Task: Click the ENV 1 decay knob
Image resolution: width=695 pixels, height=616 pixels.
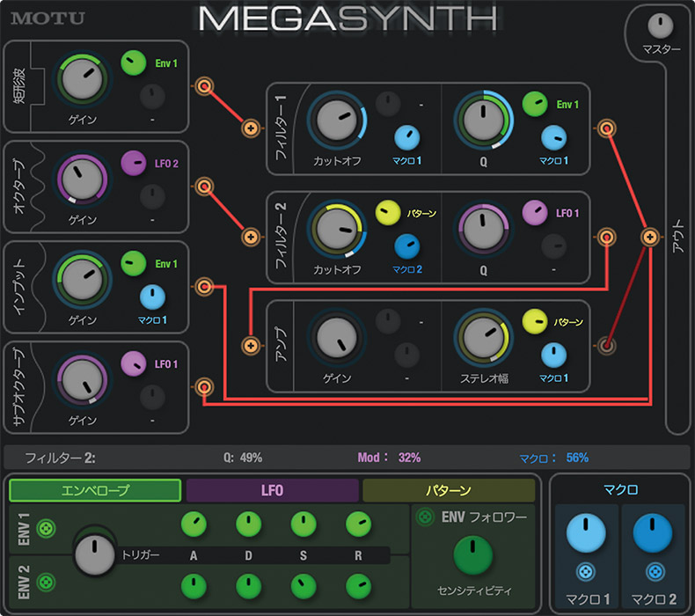Action: click(x=249, y=524)
